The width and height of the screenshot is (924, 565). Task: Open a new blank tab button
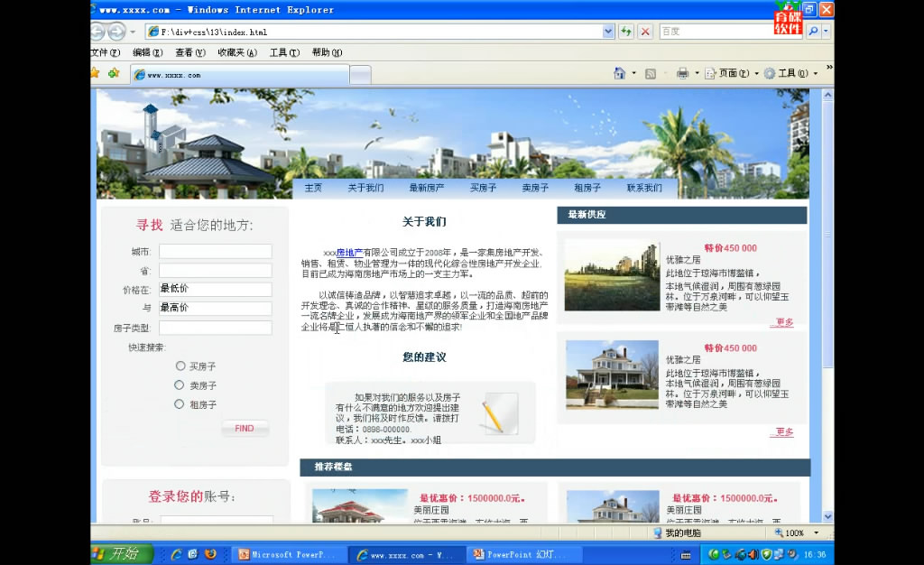click(360, 75)
